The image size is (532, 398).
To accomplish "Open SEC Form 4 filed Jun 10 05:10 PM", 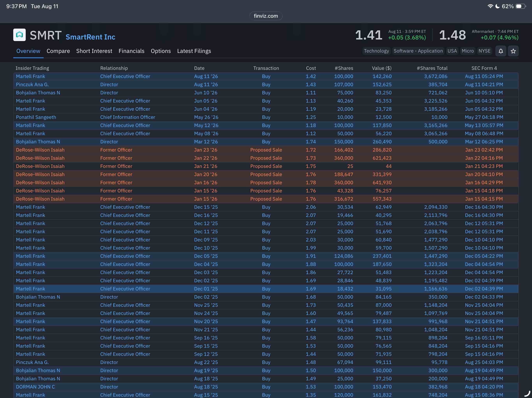I will coord(484,93).
